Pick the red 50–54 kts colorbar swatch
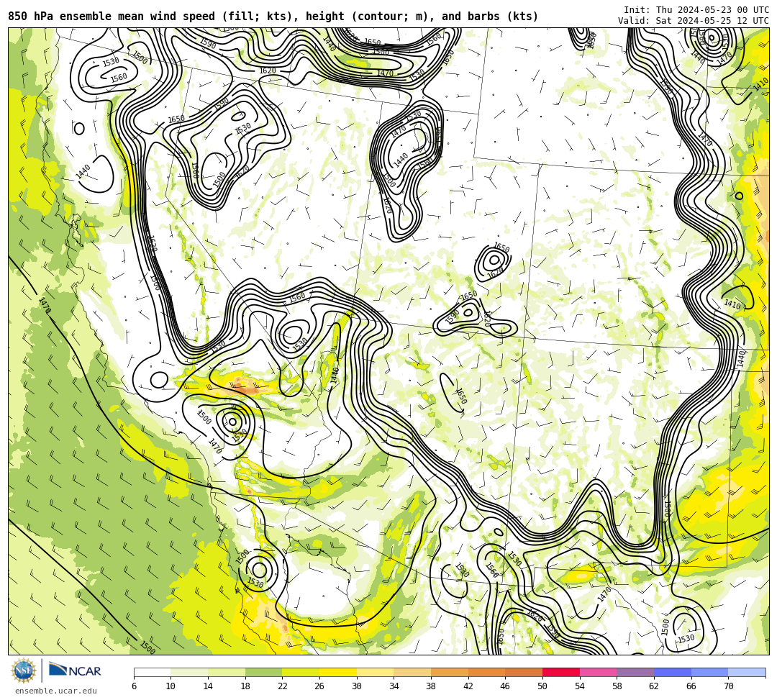Viewport: 777px width, 700px height. tap(561, 672)
